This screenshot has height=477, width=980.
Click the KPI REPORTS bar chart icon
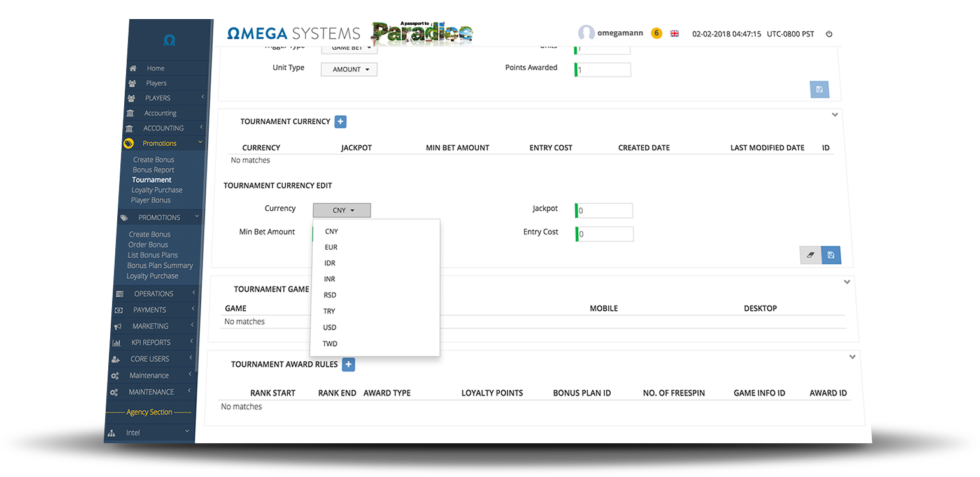(116, 343)
